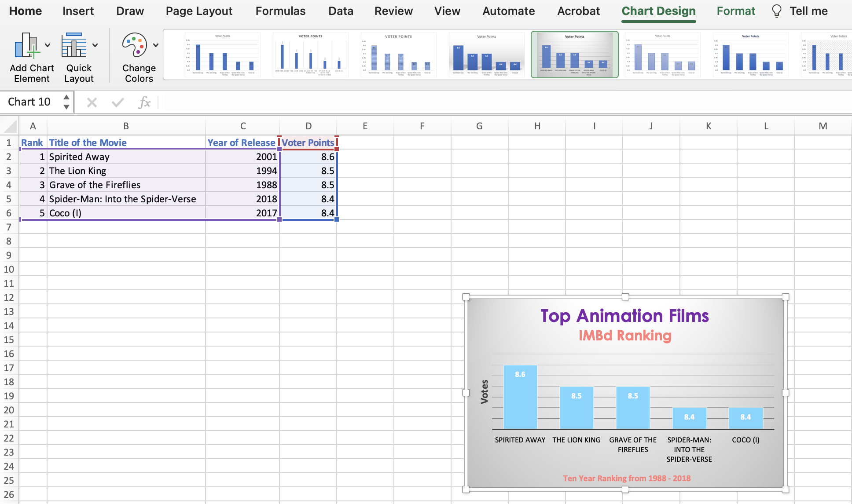
Task: Select the first chart style thumbnail
Action: pos(222,55)
